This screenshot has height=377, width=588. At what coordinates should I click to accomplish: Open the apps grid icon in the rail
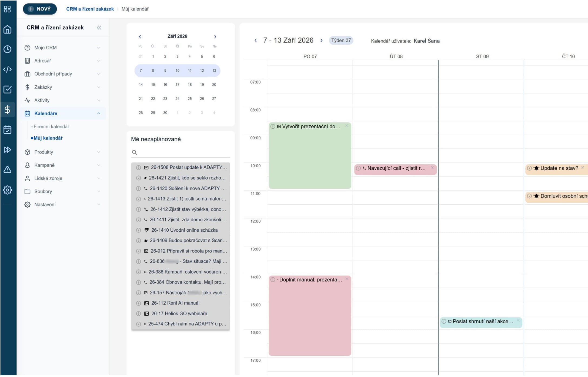[x=7, y=9]
